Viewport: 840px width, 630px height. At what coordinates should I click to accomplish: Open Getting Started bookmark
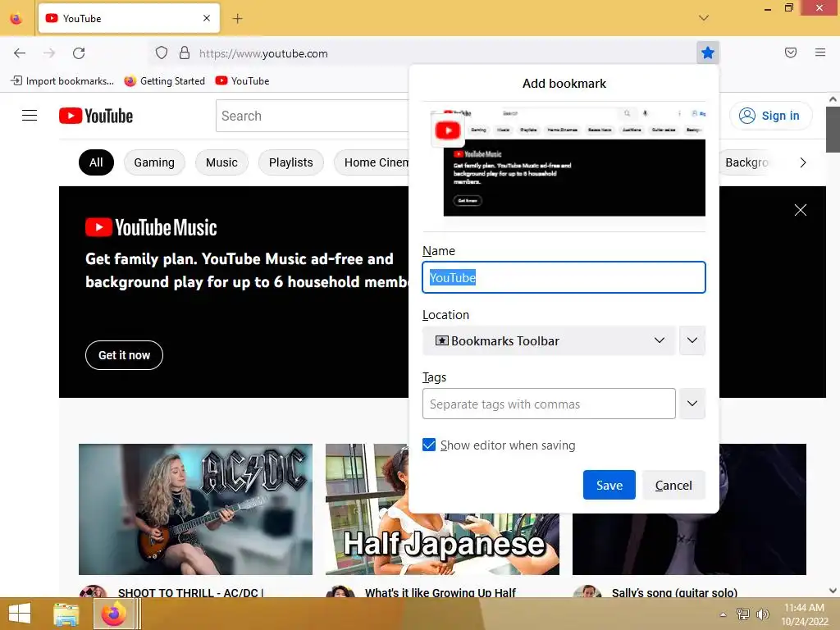tap(165, 81)
